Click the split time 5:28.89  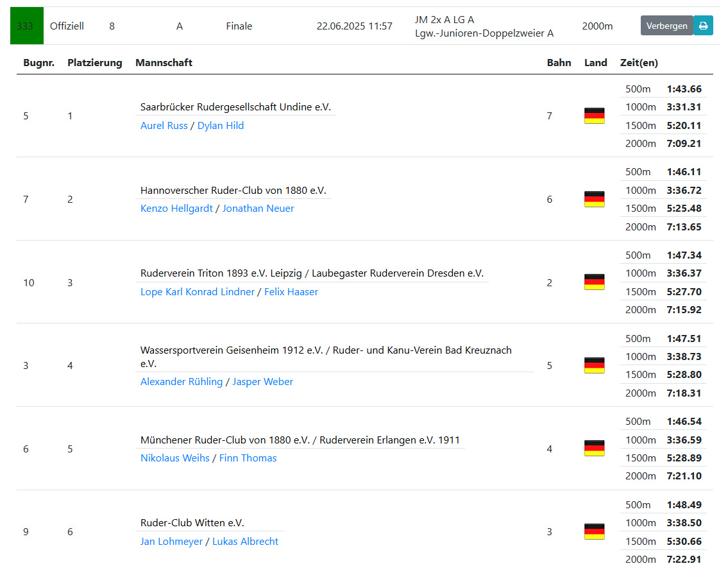684,458
